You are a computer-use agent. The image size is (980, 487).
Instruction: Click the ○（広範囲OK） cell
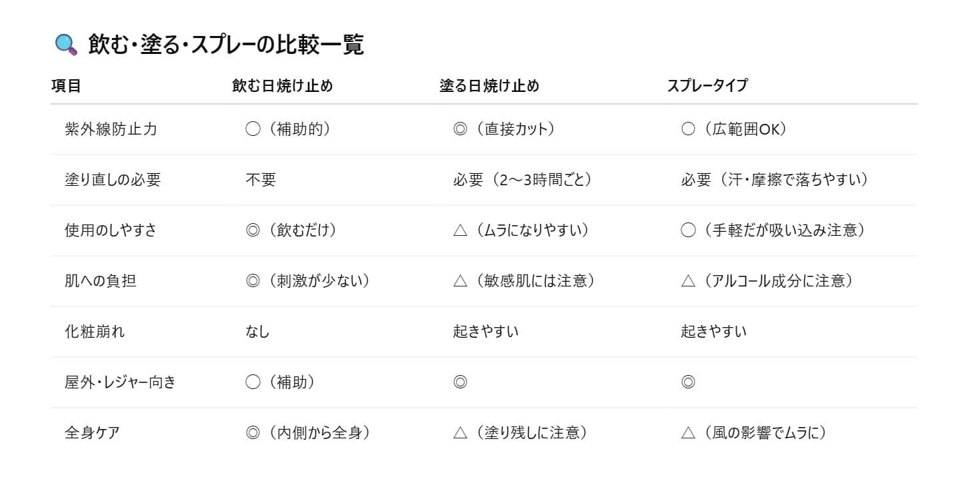tap(734, 129)
